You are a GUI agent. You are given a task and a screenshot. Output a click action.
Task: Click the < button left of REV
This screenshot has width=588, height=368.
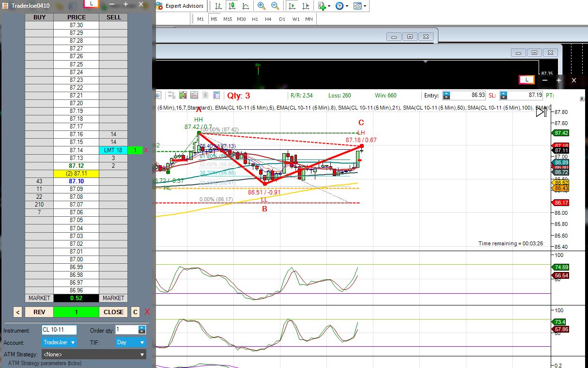coord(17,312)
